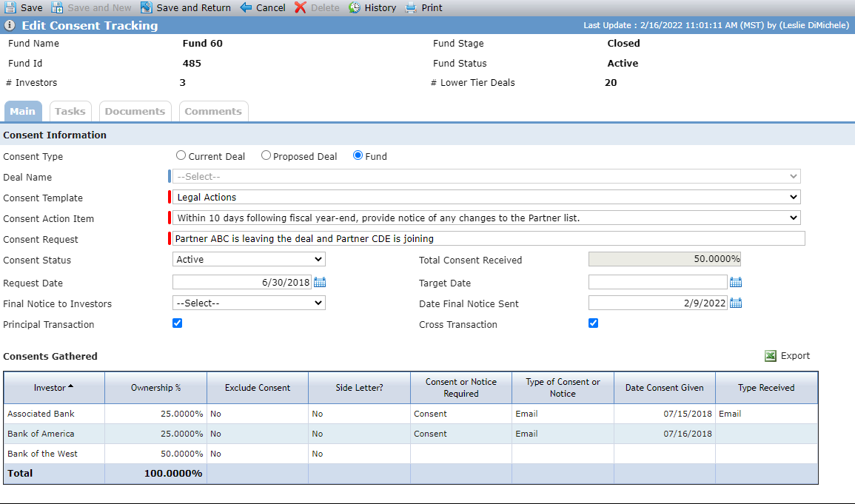Click the Date Consent Given header
The height and width of the screenshot is (504, 855).
coord(664,387)
